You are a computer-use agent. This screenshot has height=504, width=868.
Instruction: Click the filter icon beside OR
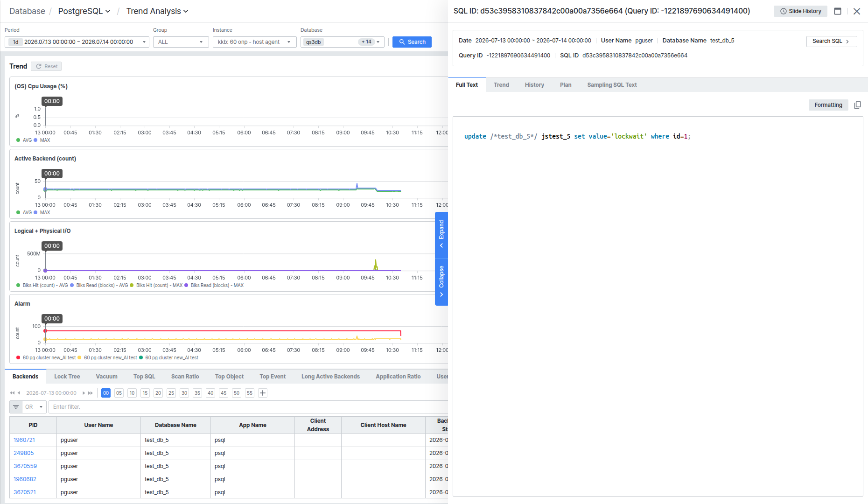[x=16, y=407]
